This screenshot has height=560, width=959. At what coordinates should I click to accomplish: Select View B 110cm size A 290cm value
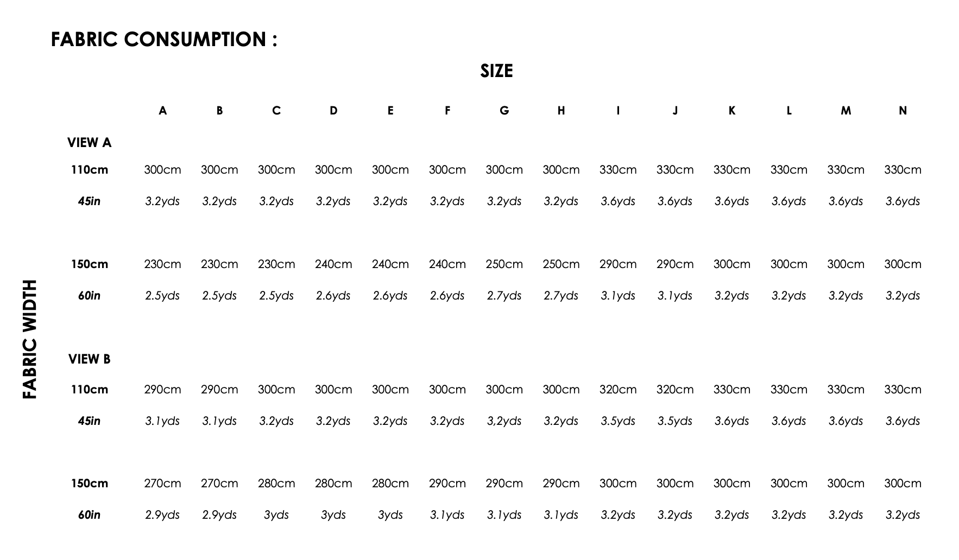tap(162, 390)
